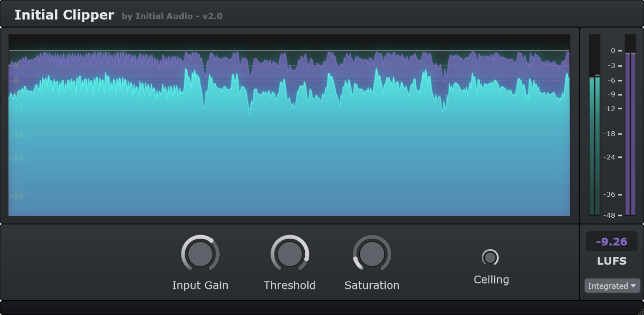
Task: Click the Threshold knob
Action: [x=290, y=253]
